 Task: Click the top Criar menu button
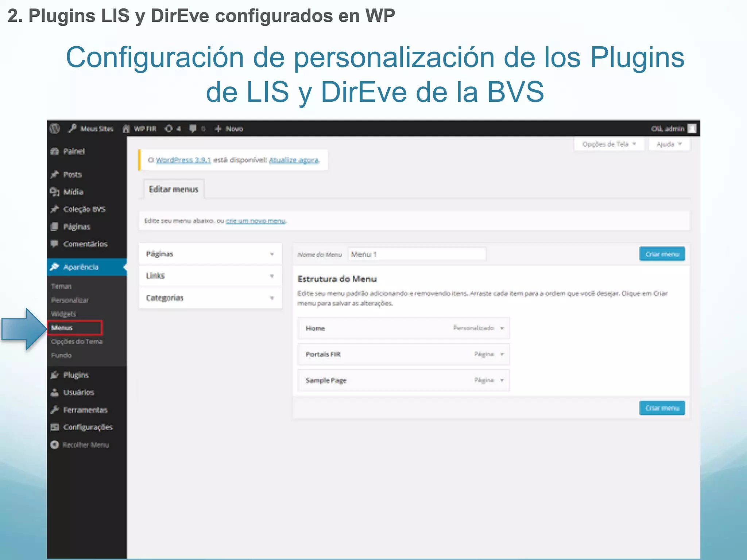pos(662,254)
